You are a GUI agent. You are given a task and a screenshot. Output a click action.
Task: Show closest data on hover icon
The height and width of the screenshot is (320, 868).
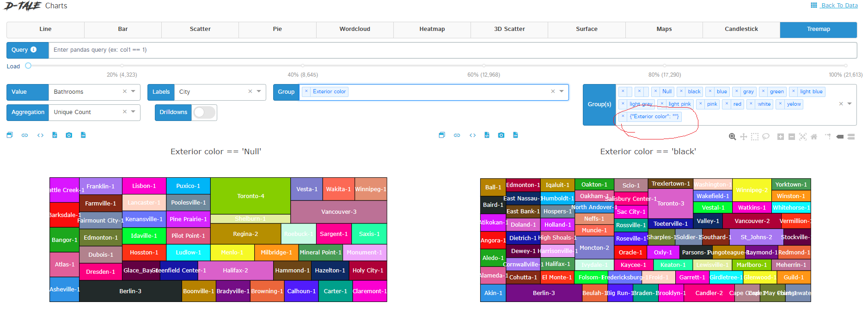(840, 137)
